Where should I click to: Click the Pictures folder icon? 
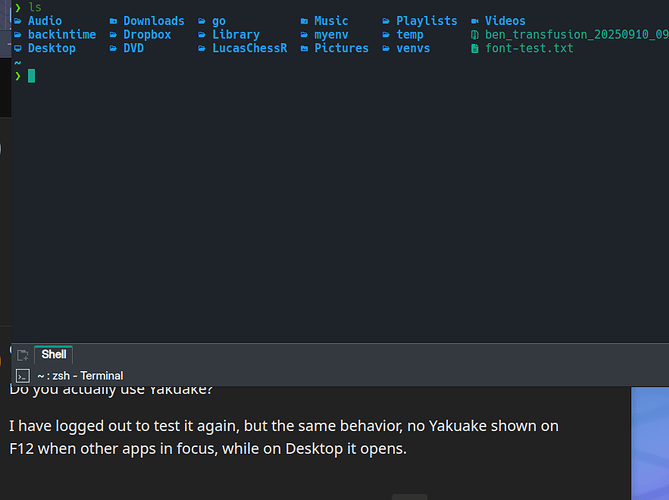[x=304, y=48]
